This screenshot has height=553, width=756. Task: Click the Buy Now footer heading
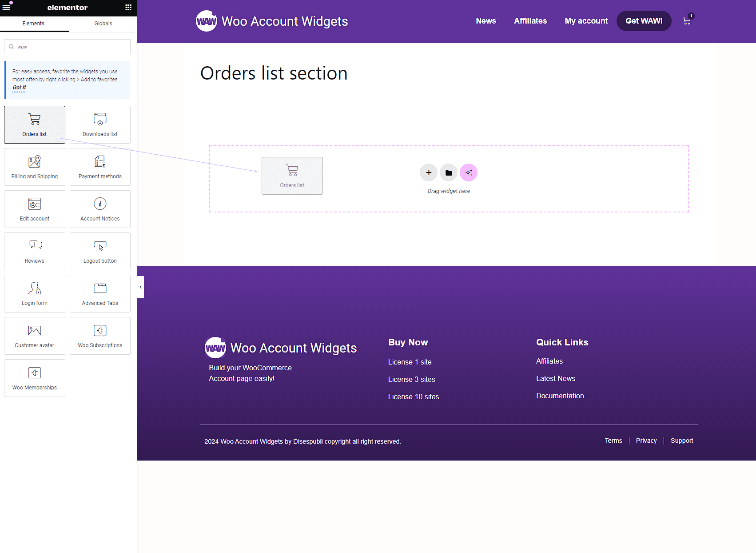pos(408,342)
